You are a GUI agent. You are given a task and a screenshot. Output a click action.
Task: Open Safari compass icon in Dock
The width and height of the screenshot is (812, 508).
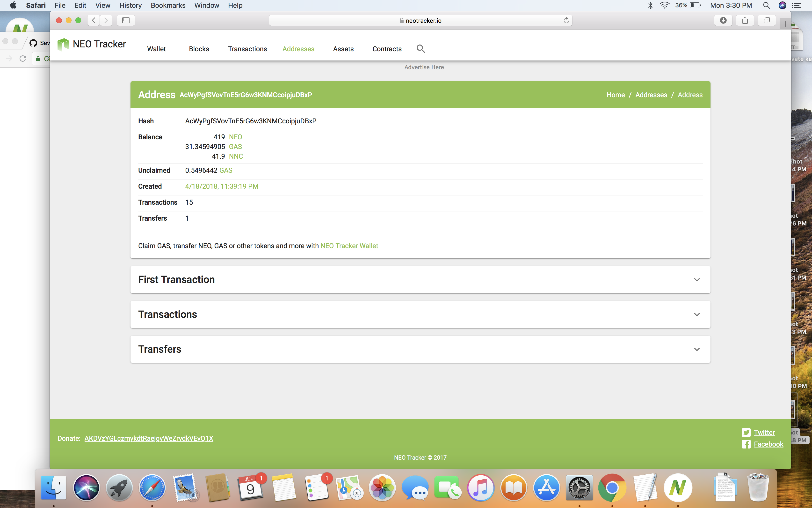tap(152, 487)
